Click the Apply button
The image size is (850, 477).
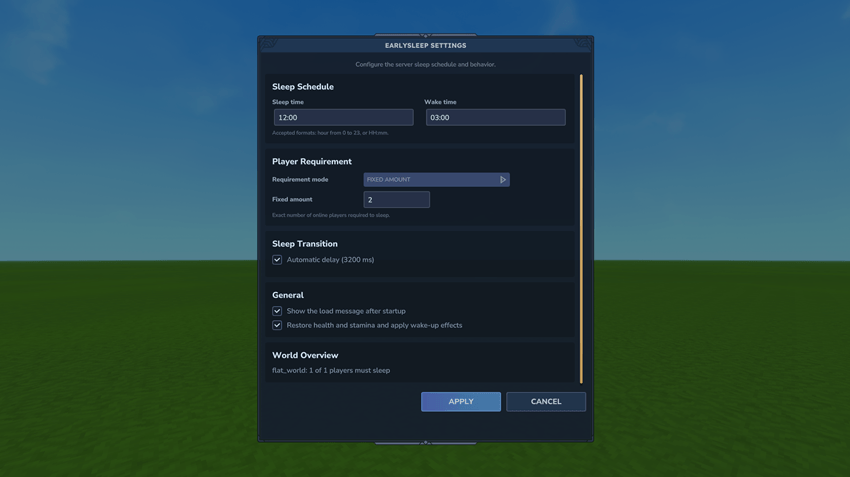tap(461, 402)
